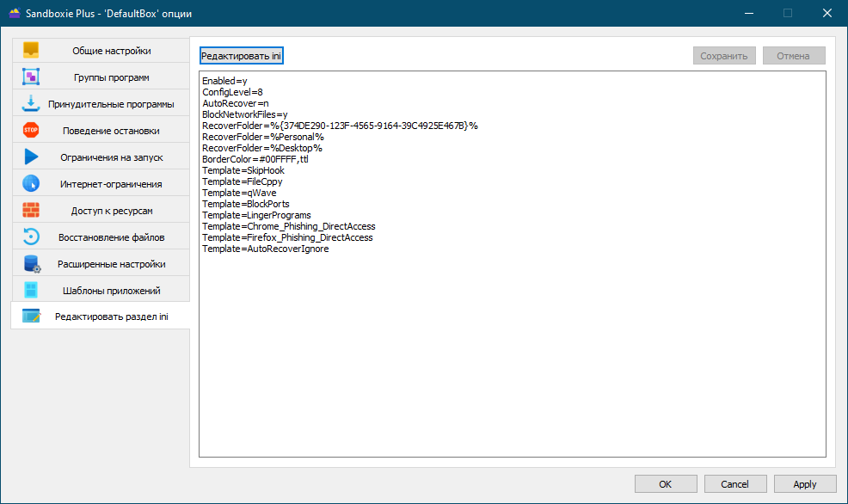Click the RecoverFolder=%Personal% line
Screen dimensions: 848x504
(x=263, y=138)
